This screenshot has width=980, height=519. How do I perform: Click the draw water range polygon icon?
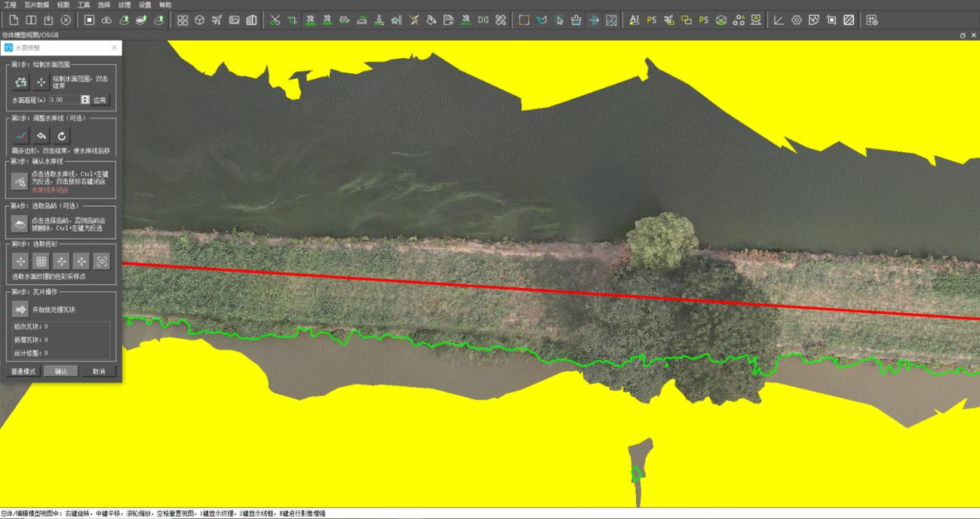point(21,81)
